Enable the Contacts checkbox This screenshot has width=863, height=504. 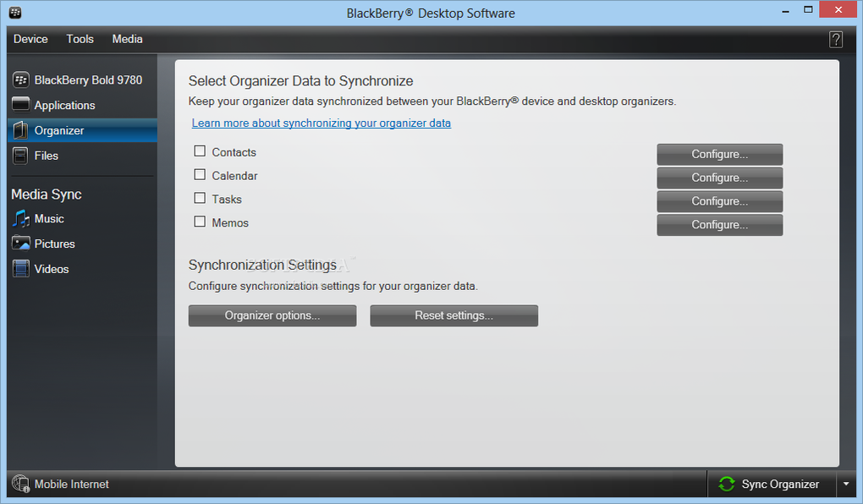200,151
